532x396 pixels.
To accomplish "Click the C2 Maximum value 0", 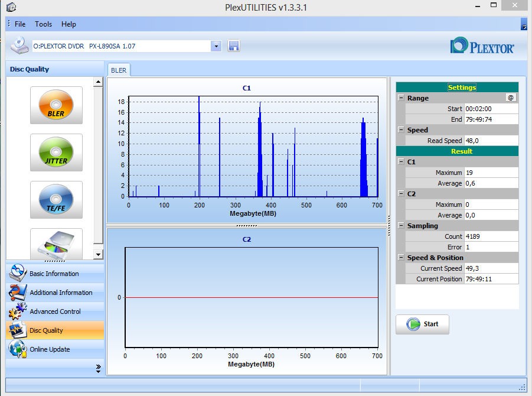I will point(491,205).
